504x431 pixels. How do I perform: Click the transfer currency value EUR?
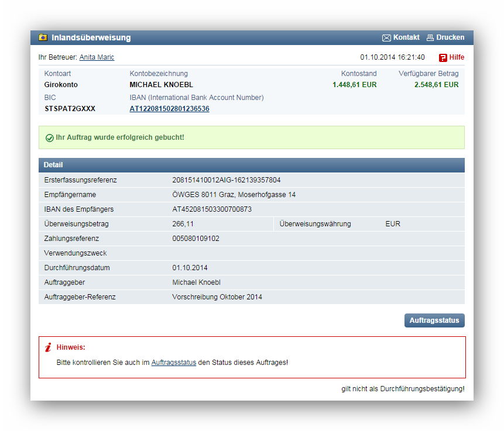point(393,224)
